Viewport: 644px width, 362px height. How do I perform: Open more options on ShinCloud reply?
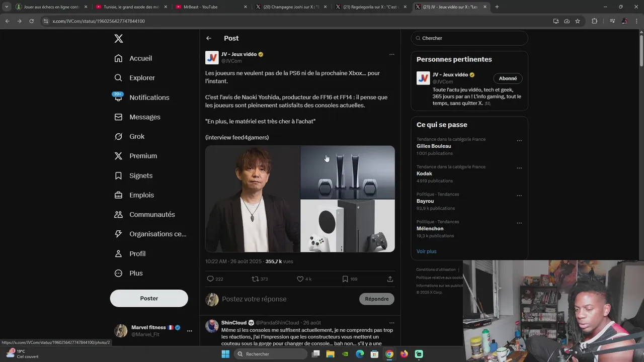pyautogui.click(x=392, y=323)
